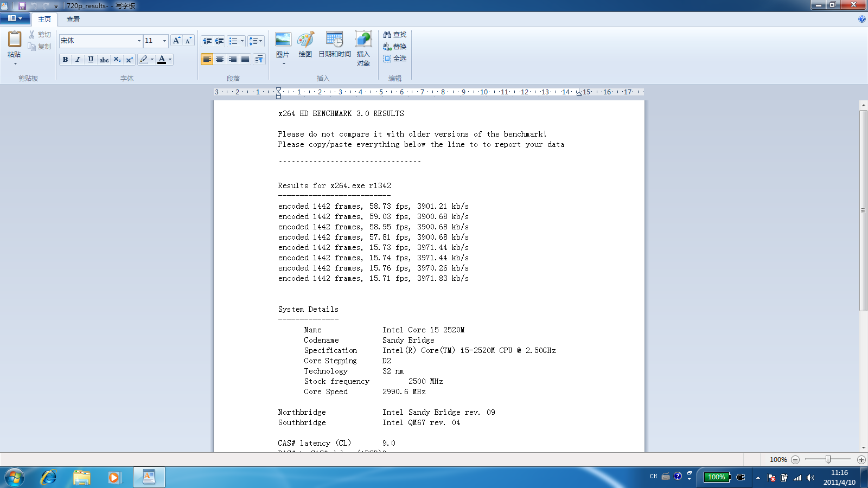Click the Paste (粘贴) clipboard icon
868x488 pixels.
tap(15, 40)
